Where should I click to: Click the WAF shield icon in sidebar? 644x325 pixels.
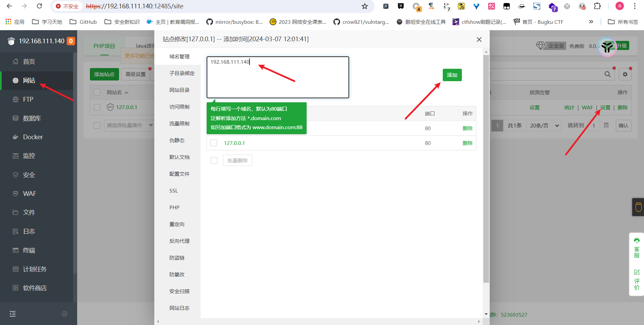(15, 194)
